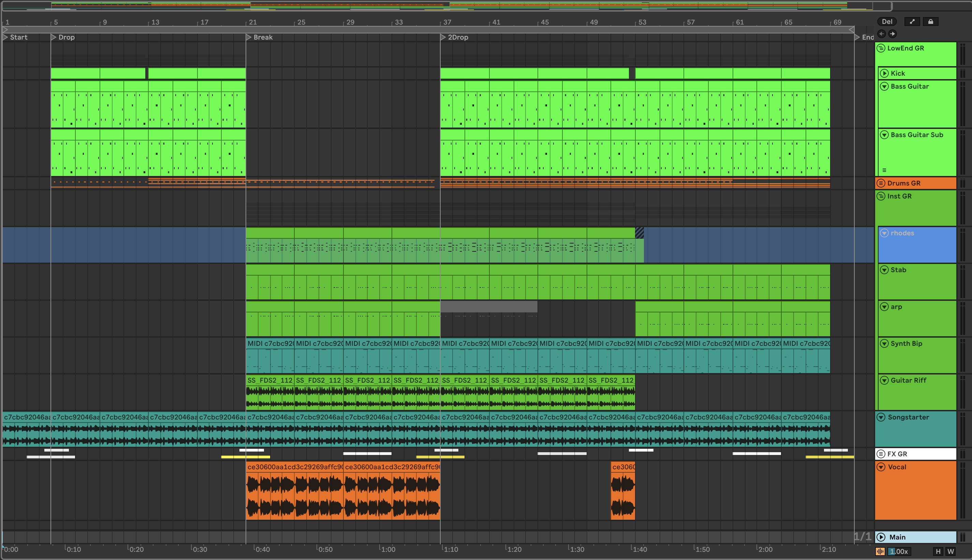Jump to next locator arrow
The image size is (972, 560).
(x=893, y=34)
